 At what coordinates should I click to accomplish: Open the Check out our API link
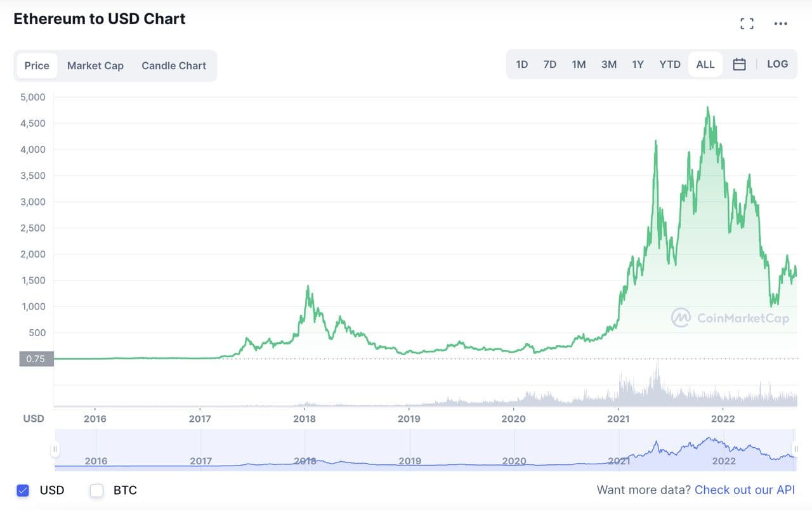[744, 490]
